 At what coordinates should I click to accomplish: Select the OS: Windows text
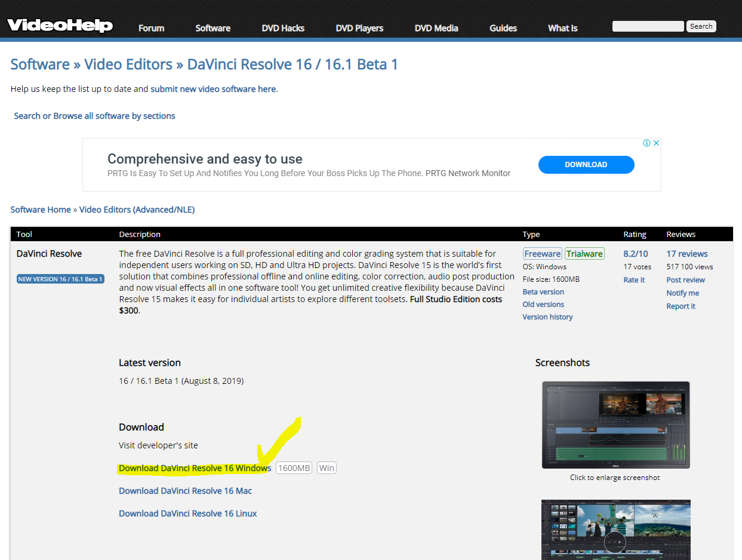click(544, 267)
